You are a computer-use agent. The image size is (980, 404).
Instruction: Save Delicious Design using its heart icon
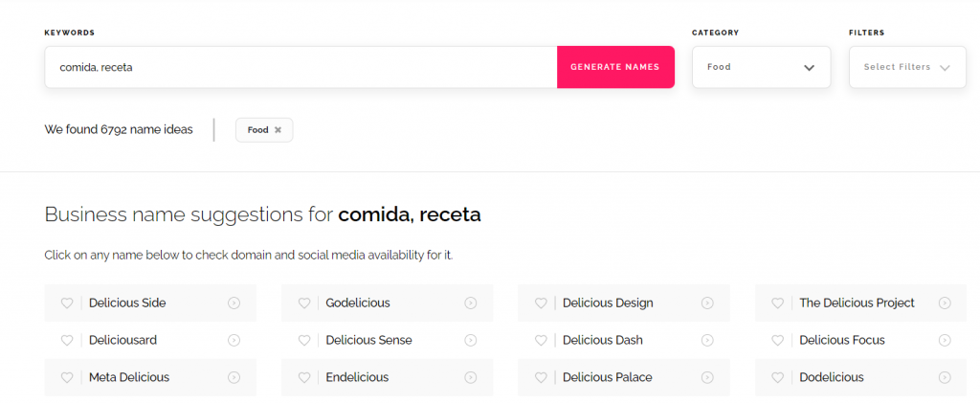[541, 303]
